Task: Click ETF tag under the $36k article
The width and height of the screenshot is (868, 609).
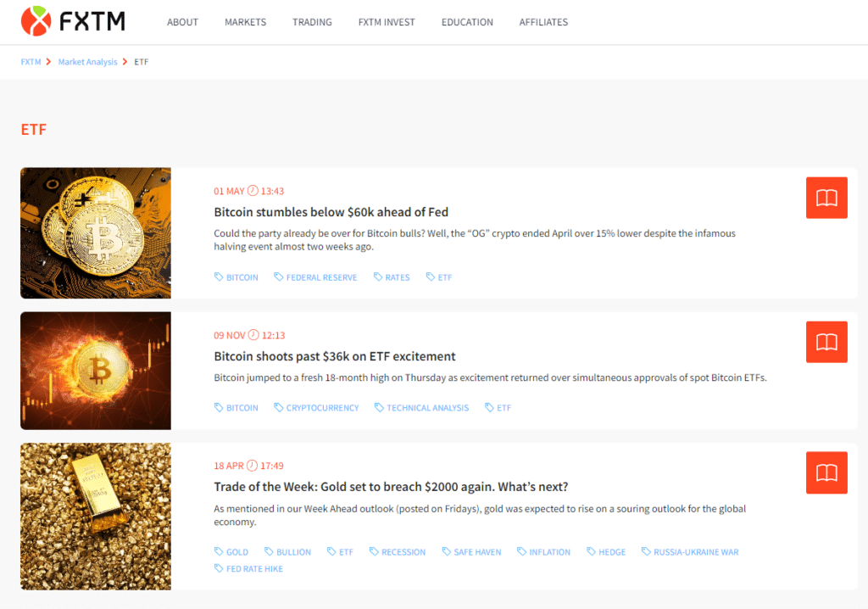Action: click(498, 408)
